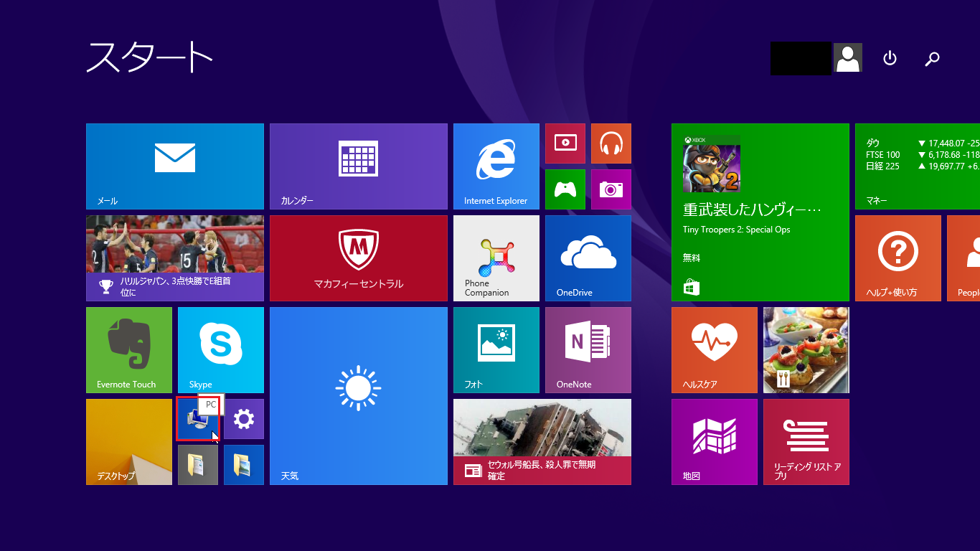This screenshot has height=551, width=980.
Task: Open the マカフィーセントラル McAfee tile
Action: pyautogui.click(x=359, y=258)
